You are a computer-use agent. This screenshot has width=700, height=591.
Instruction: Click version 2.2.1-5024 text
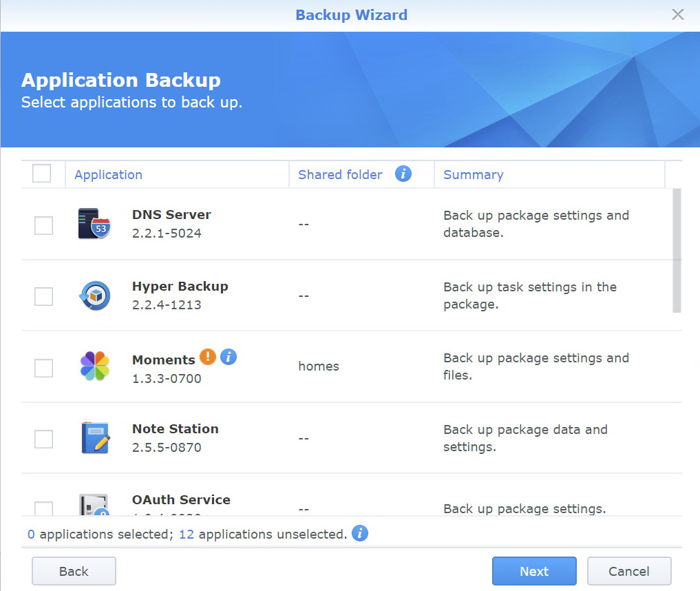[x=167, y=234]
